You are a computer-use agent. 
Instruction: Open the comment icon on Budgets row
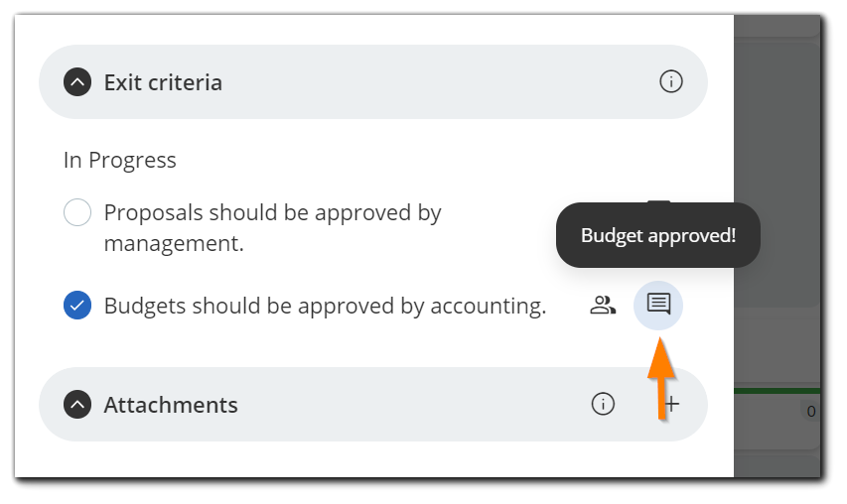(x=658, y=305)
